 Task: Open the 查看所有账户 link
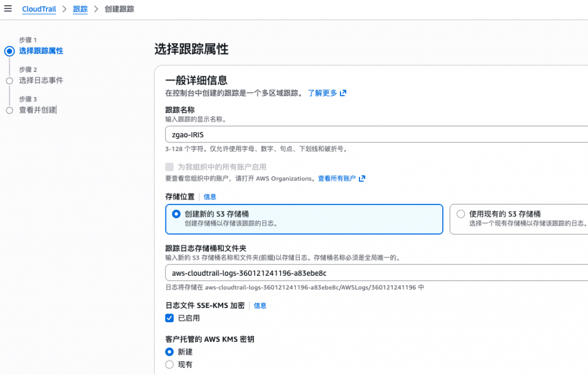click(336, 179)
